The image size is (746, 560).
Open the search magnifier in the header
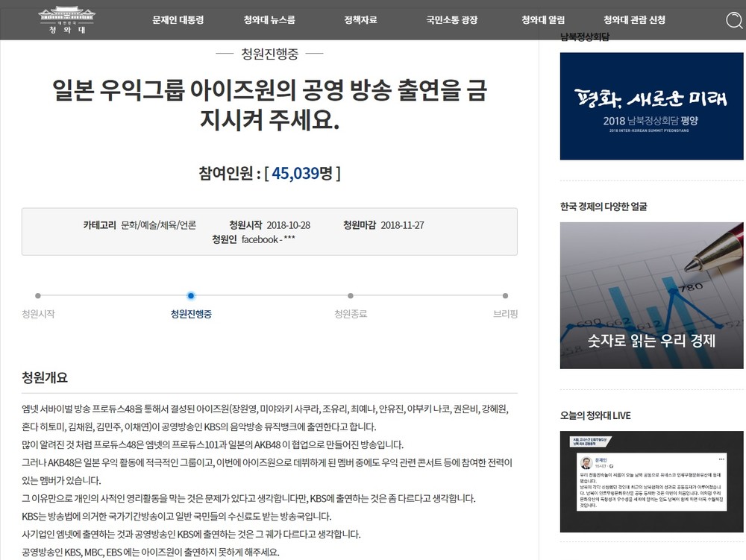click(734, 21)
